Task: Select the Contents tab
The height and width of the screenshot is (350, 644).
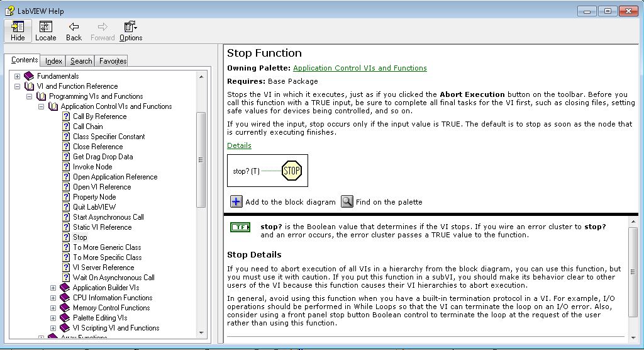Action: [x=25, y=60]
